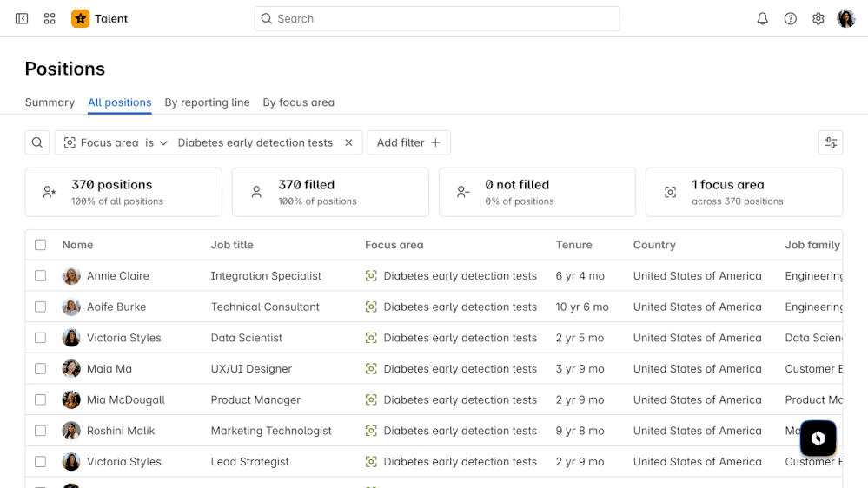Click the 370 filled person icon
This screenshot has width=868, height=488.
click(x=256, y=192)
